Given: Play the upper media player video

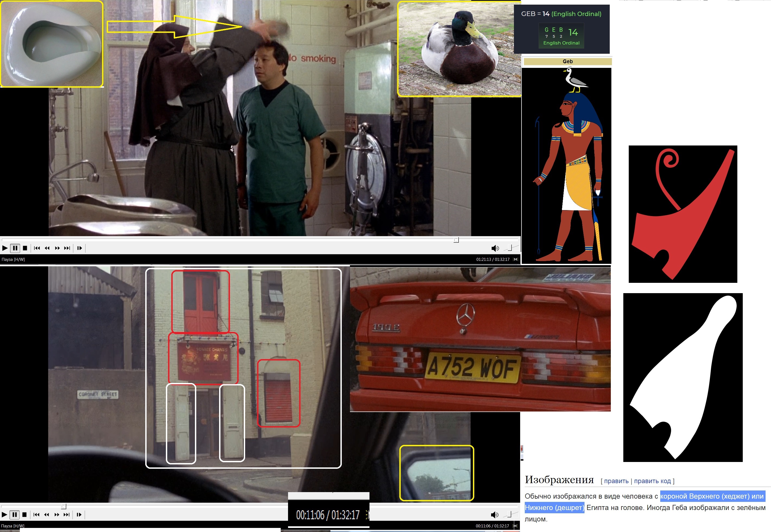Looking at the screenshot, I should point(5,248).
